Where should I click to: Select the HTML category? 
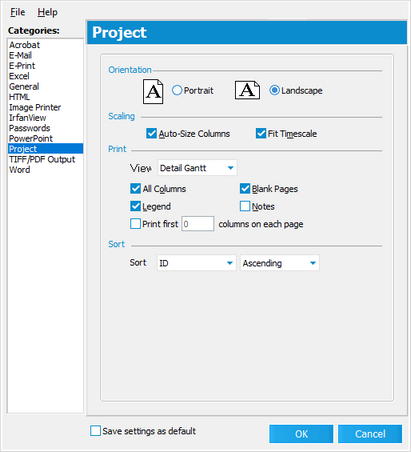coord(45,97)
